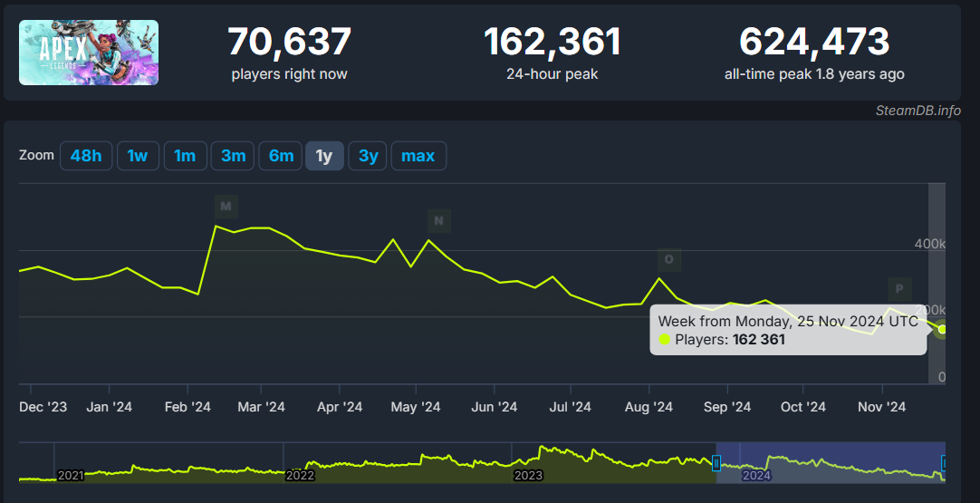
Task: Click 2021 area in navigator timeline
Action: [71, 475]
